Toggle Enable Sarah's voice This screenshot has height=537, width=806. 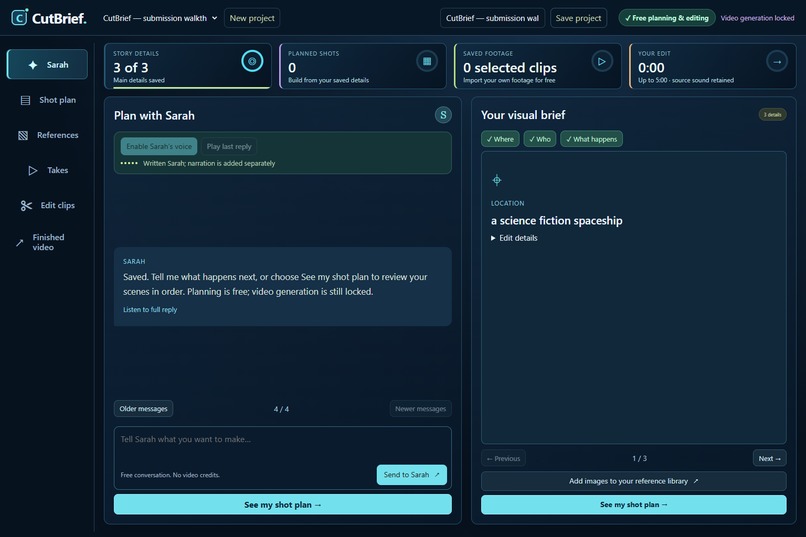click(159, 146)
